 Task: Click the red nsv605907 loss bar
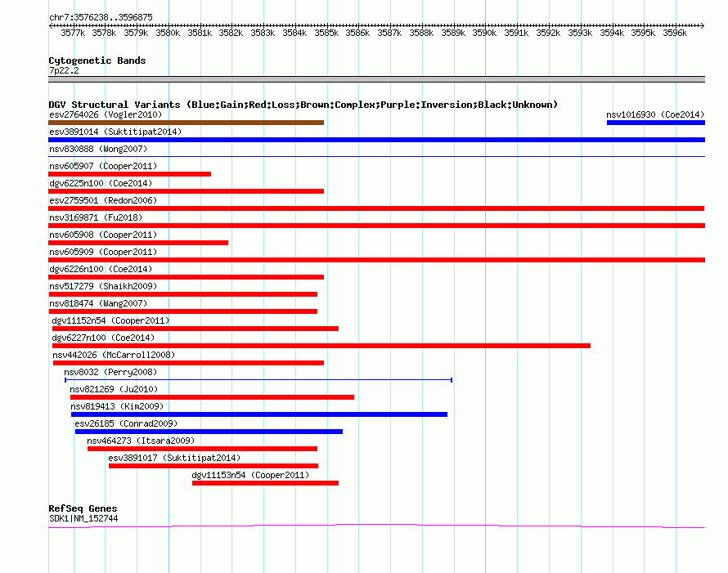(x=129, y=174)
